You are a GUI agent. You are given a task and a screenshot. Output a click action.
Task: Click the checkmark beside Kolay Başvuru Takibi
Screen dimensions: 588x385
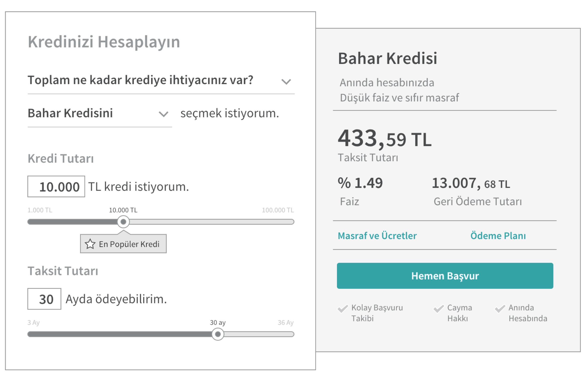(x=343, y=309)
